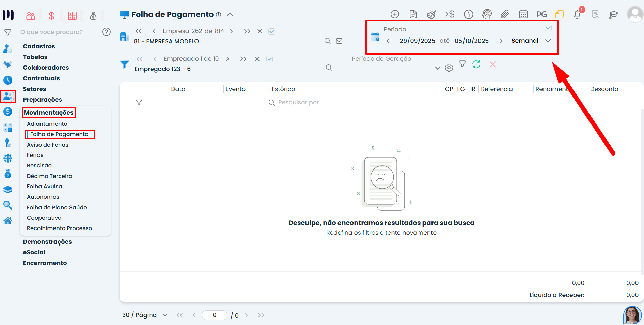
Task: Open the 30 / Página size dropdown
Action: [165, 315]
